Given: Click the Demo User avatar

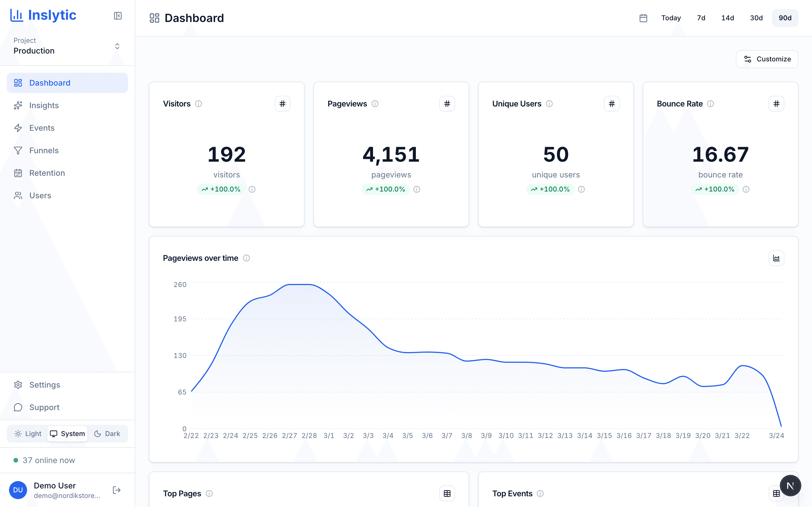Looking at the screenshot, I should (18, 490).
